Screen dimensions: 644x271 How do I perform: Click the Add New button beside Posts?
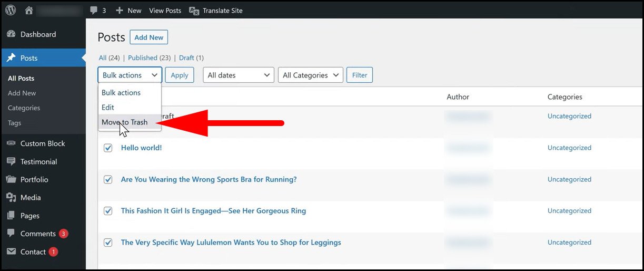148,37
